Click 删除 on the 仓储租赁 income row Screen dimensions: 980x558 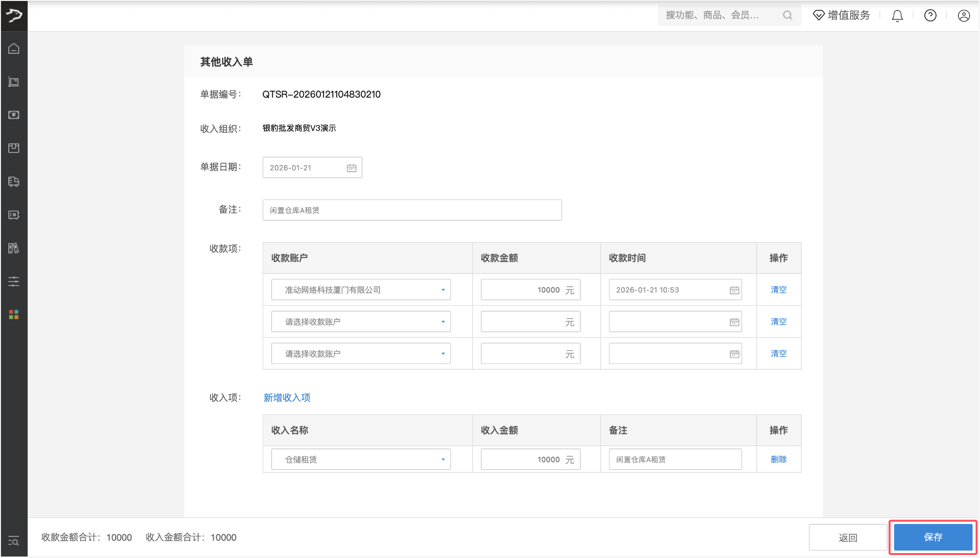pyautogui.click(x=778, y=459)
